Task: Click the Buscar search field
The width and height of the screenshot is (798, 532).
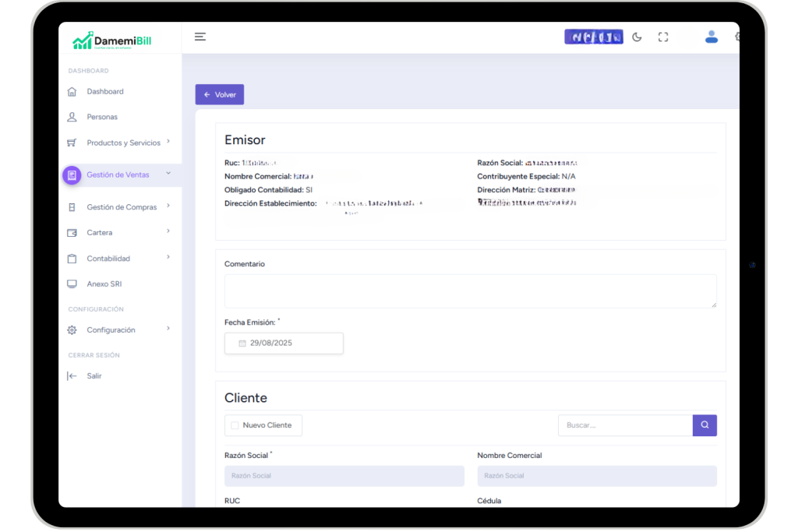Action: 625,425
